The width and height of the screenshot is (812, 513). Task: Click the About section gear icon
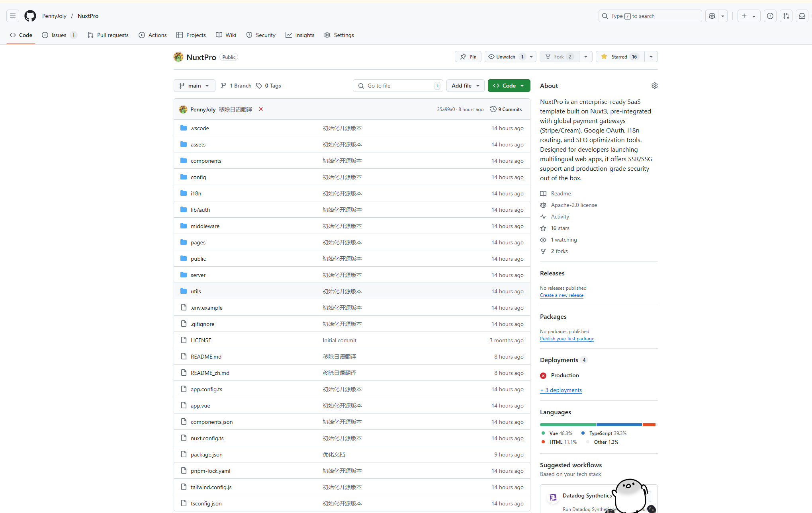(655, 86)
